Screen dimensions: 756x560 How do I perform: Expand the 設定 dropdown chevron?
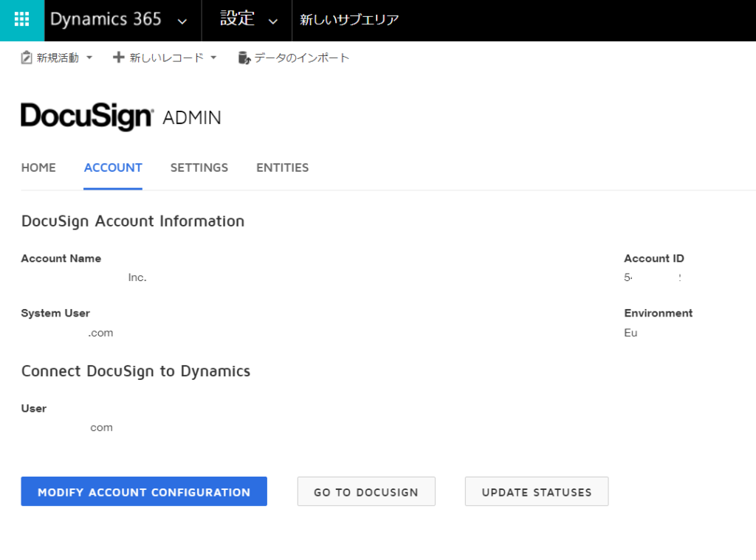click(273, 21)
